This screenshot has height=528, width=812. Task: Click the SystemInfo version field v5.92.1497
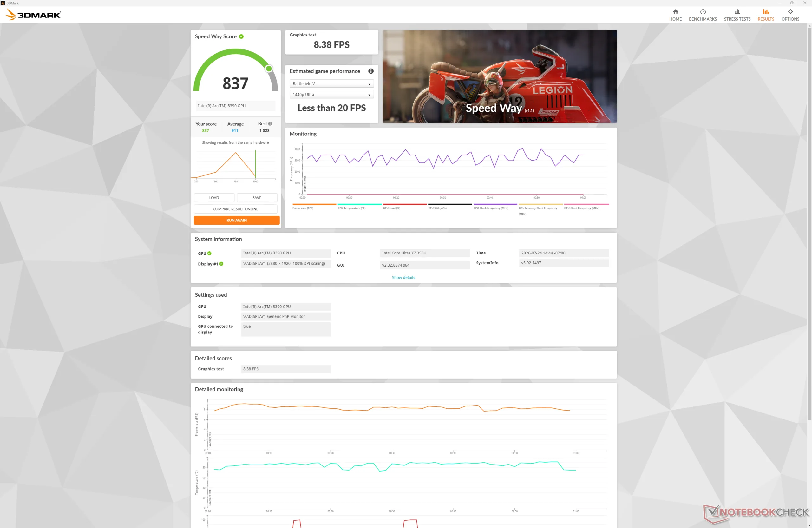pyautogui.click(x=564, y=263)
